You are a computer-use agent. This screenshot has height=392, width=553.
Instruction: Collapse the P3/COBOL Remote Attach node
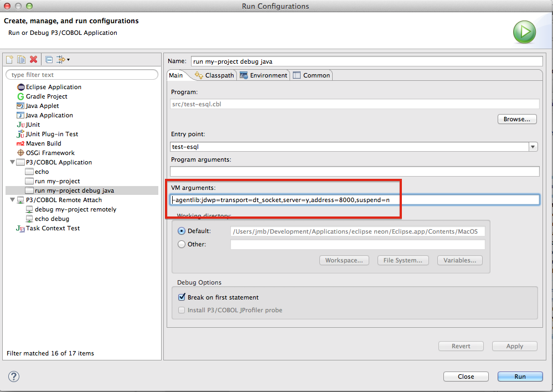[12, 200]
